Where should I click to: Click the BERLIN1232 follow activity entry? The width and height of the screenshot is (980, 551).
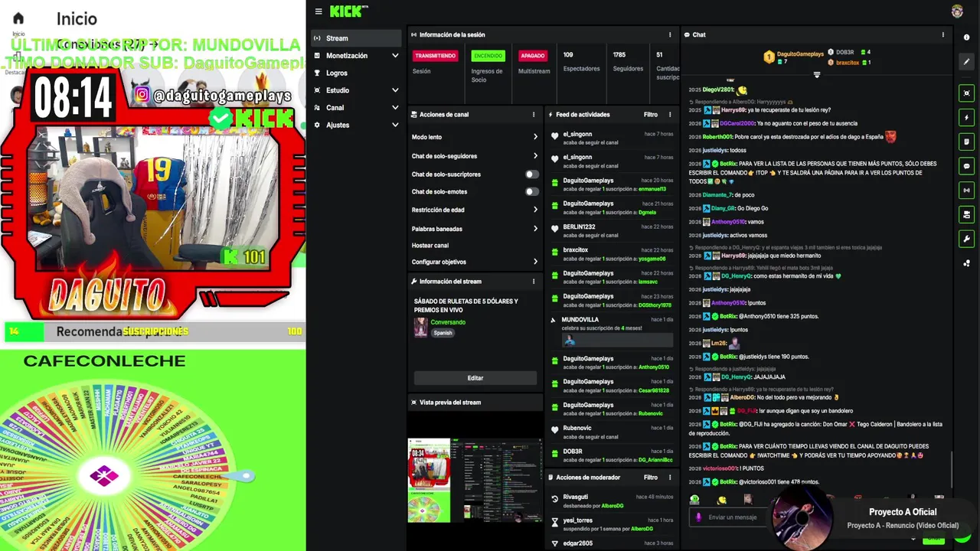pos(611,231)
